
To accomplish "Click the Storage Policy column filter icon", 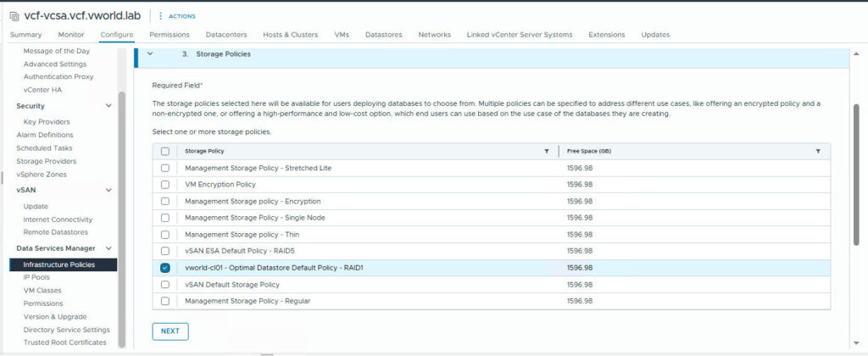I will click(x=546, y=151).
